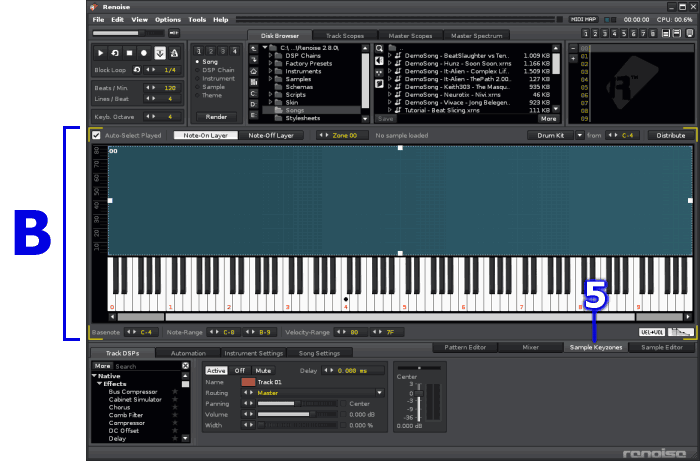This screenshot has width=700, height=461.
Task: Open the file search magnifier icon
Action: 379,49
